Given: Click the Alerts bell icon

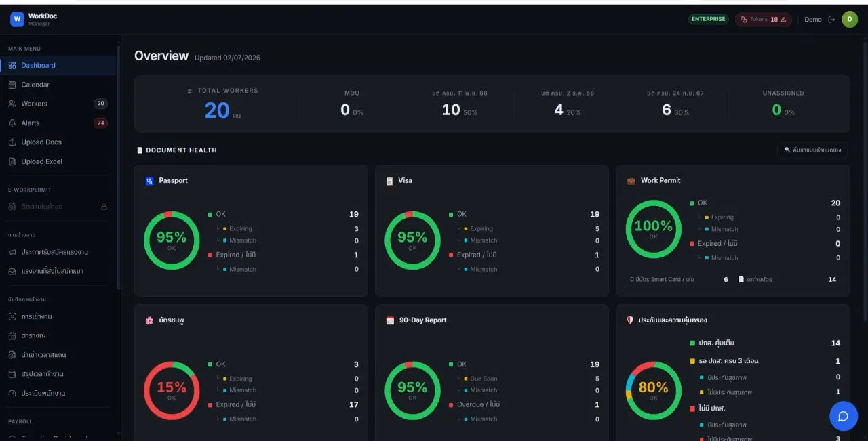Looking at the screenshot, I should click(x=12, y=123).
